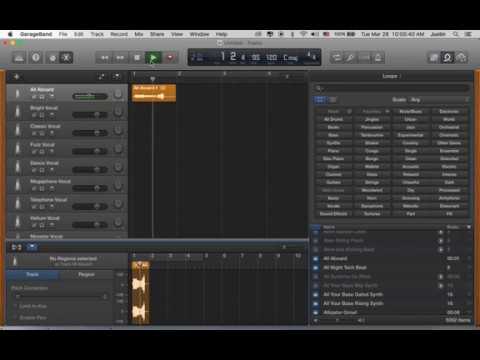Toggle the Loop Browser icon
Image resolution: width=480 pixels, height=360 pixels.
point(447,58)
